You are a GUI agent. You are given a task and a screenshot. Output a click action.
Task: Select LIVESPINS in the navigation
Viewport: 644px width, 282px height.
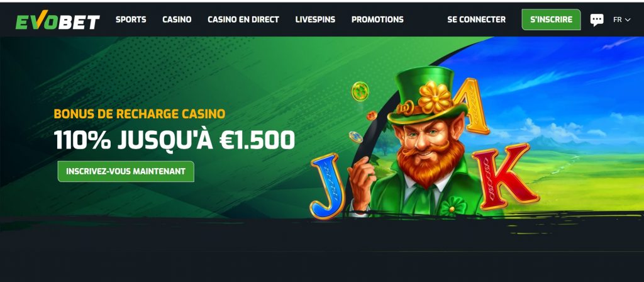pos(315,20)
